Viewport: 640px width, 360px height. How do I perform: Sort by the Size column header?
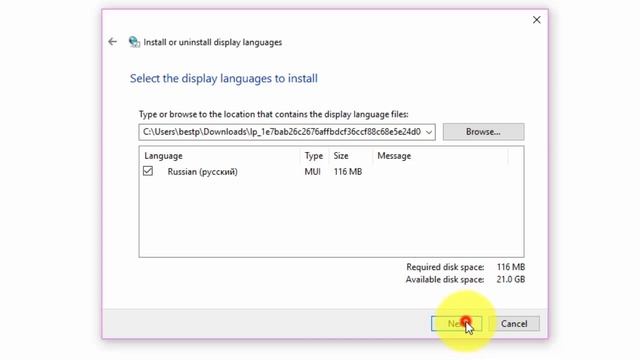point(341,156)
